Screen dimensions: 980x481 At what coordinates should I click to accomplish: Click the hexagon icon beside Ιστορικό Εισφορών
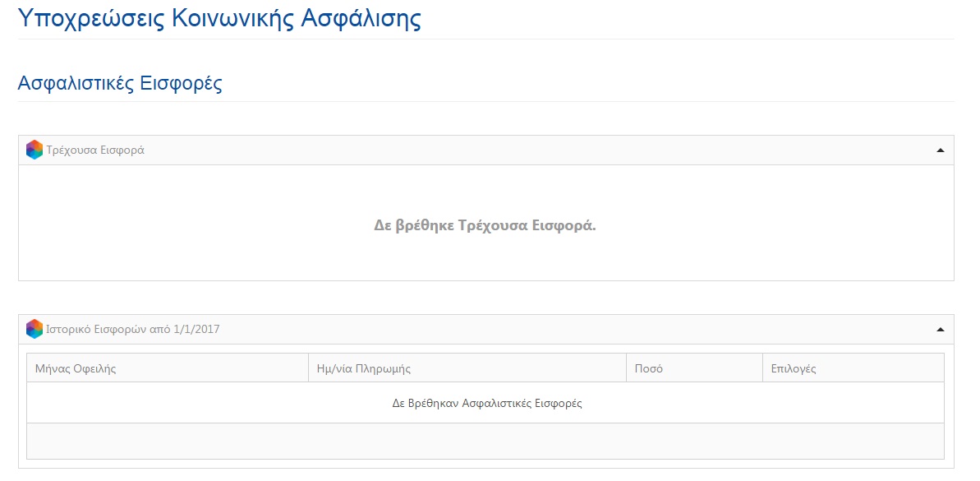[x=35, y=329]
